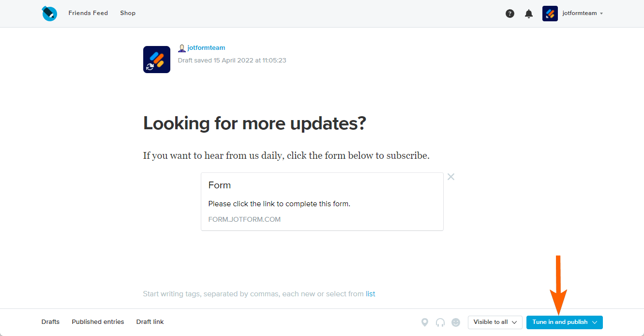The height and width of the screenshot is (336, 644).
Task: Click the tags input field to add tags
Action: [x=242, y=293]
